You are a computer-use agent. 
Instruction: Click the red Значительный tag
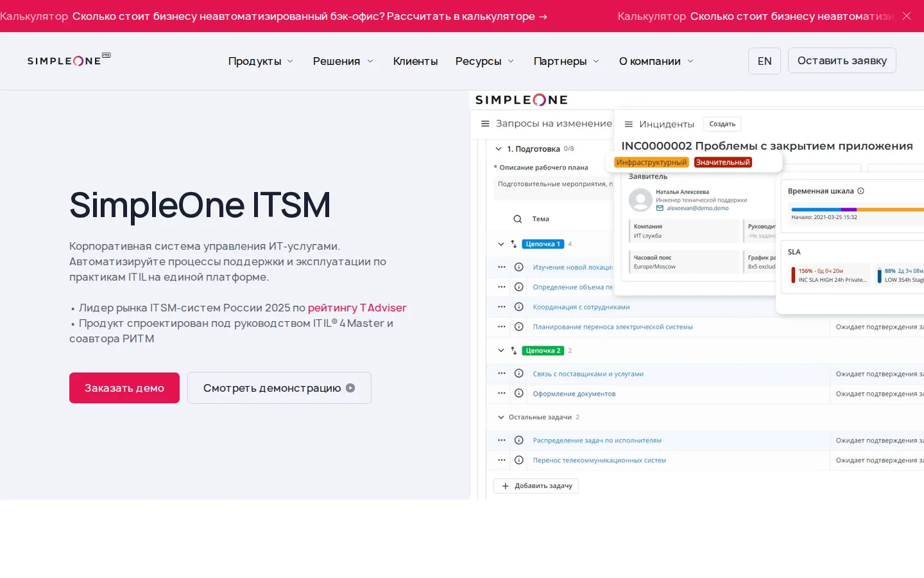click(x=723, y=162)
